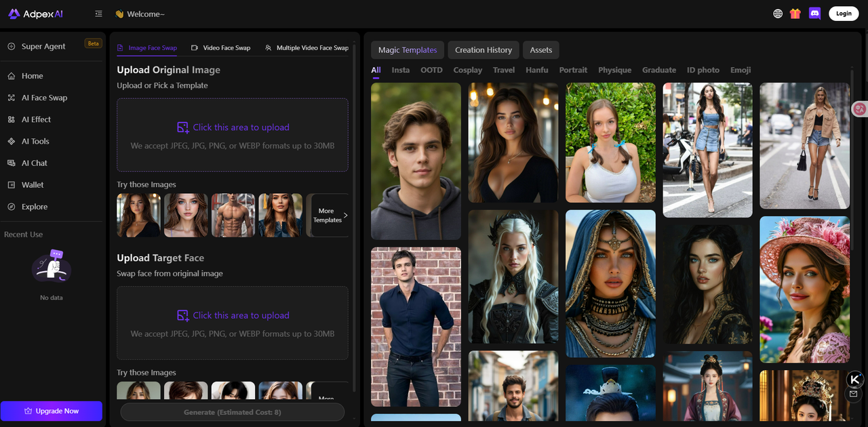Select the Graduate template category
Screen dimensions: 868x427
[659, 70]
